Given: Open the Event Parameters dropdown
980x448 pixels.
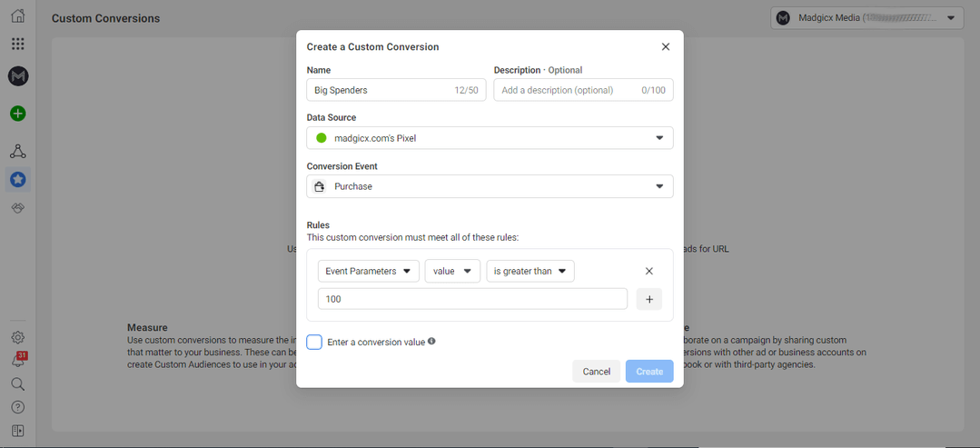Looking at the screenshot, I should point(369,271).
